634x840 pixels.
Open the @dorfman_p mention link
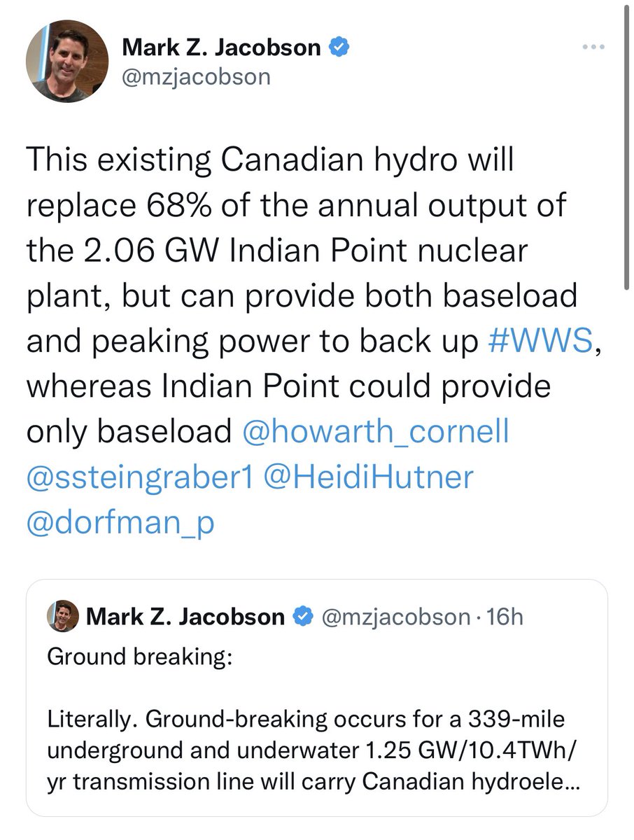point(118,524)
